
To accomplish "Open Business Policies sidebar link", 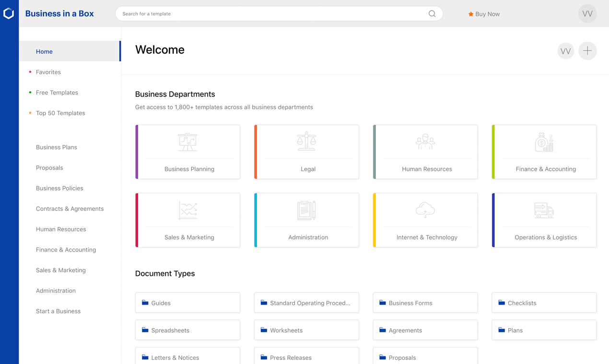I will (59, 188).
